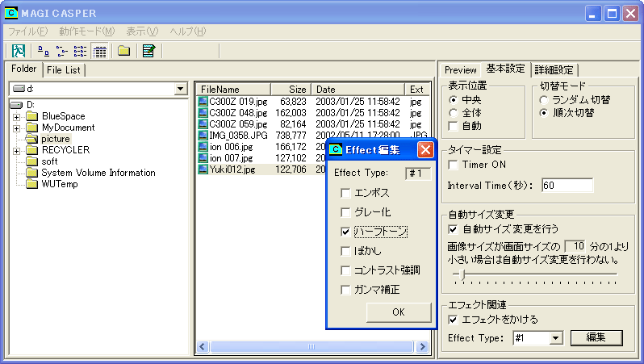
Task: Close the Effect編集 dialog
Action: (425, 150)
